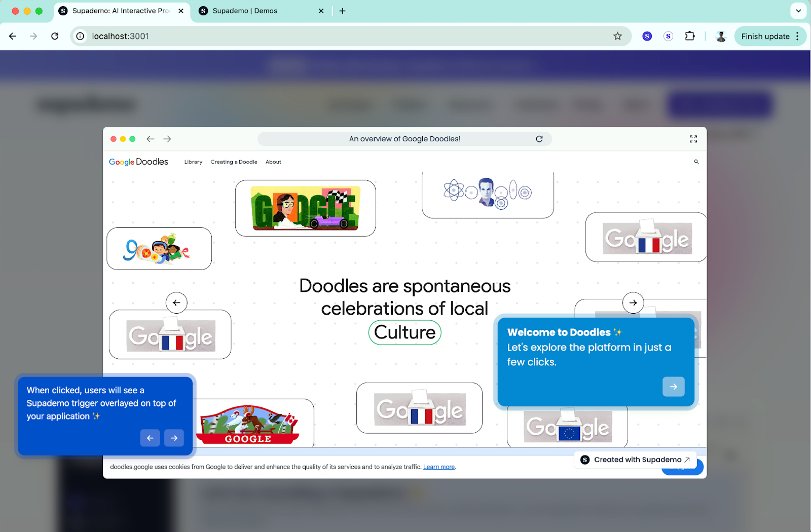The height and width of the screenshot is (532, 811).
Task: View site information icon in address bar
Action: (x=80, y=36)
